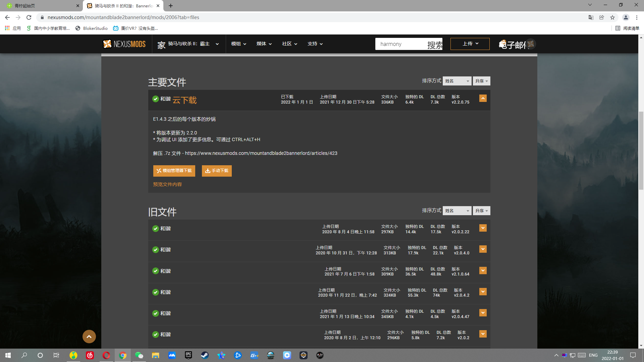Bookmark this page with the star icon
This screenshot has width=644, height=362.
click(612, 17)
